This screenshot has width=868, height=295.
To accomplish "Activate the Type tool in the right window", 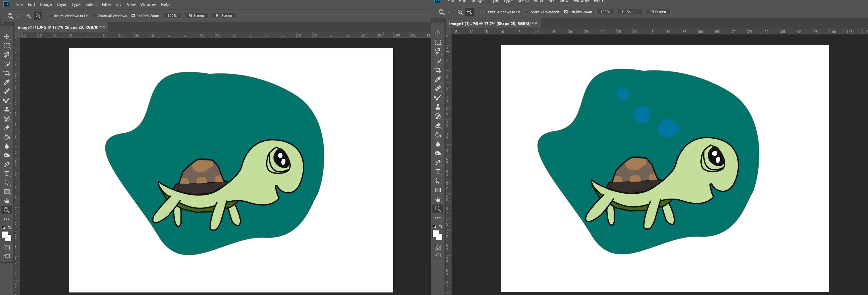I will pos(438,172).
